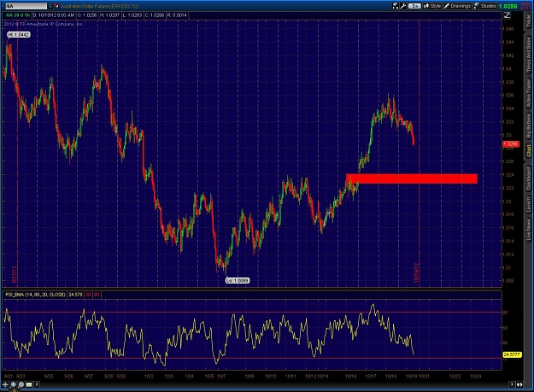The width and height of the screenshot is (534, 392).
Task: Open the Studies menu
Action: pos(485,6)
